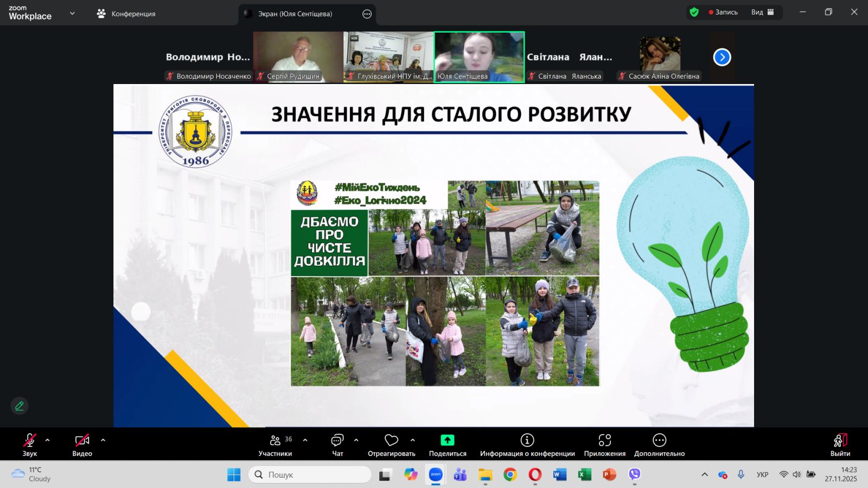Open Zoom Workplace dropdown chevron
The width and height of the screenshot is (868, 488).
click(x=72, y=14)
